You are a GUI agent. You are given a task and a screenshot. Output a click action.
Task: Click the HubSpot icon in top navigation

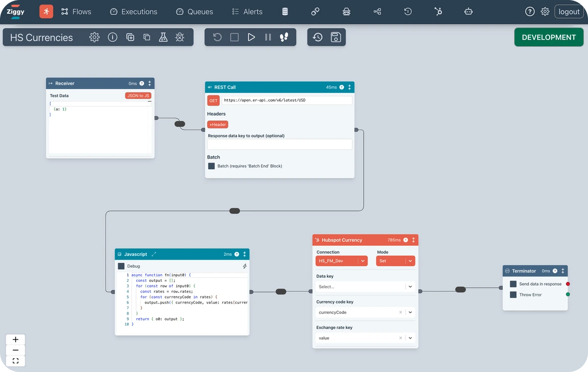tap(438, 11)
